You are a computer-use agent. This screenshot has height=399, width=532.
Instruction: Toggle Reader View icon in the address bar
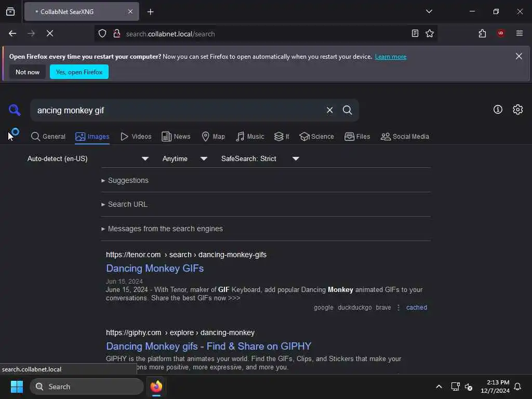pyautogui.click(x=415, y=33)
